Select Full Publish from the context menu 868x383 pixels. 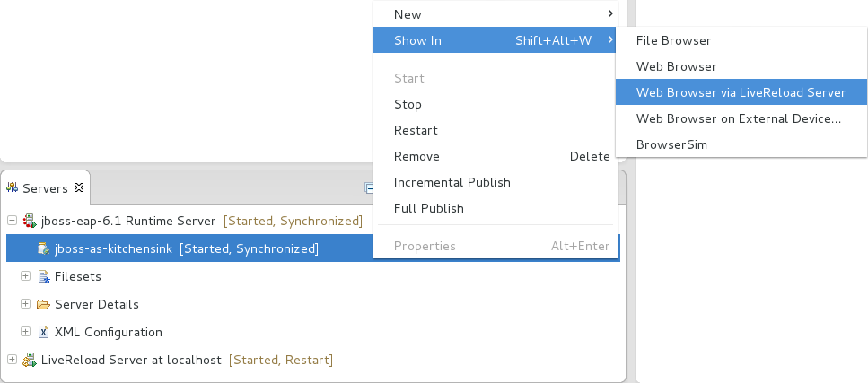428,208
